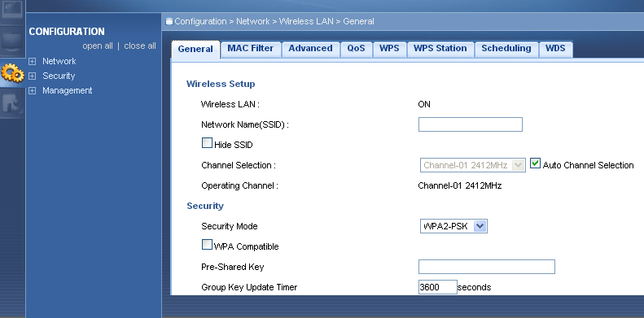644x318 pixels.
Task: Open the Security Mode WPA2-PSK dropdown
Action: 453,226
